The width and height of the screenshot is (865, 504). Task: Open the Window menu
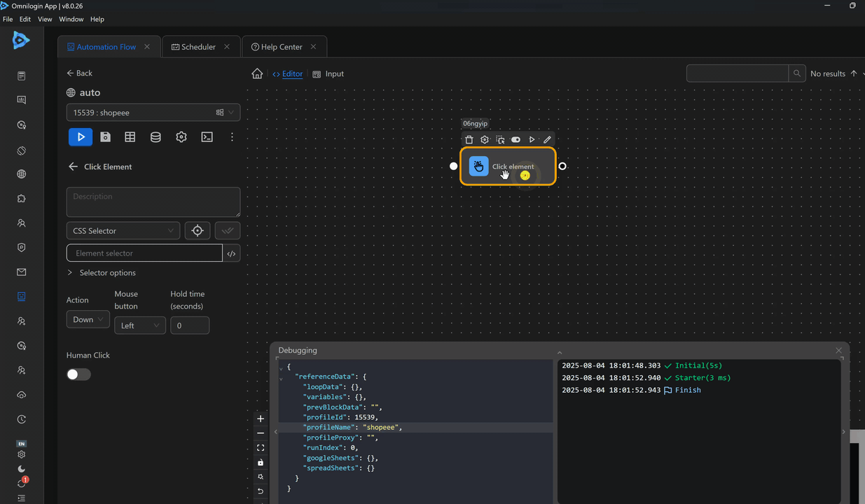[x=71, y=20]
